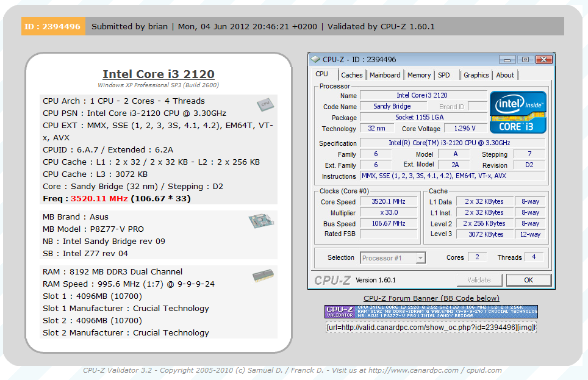
Task: Click the Socket 1155 LGA package field
Action: 423,117
